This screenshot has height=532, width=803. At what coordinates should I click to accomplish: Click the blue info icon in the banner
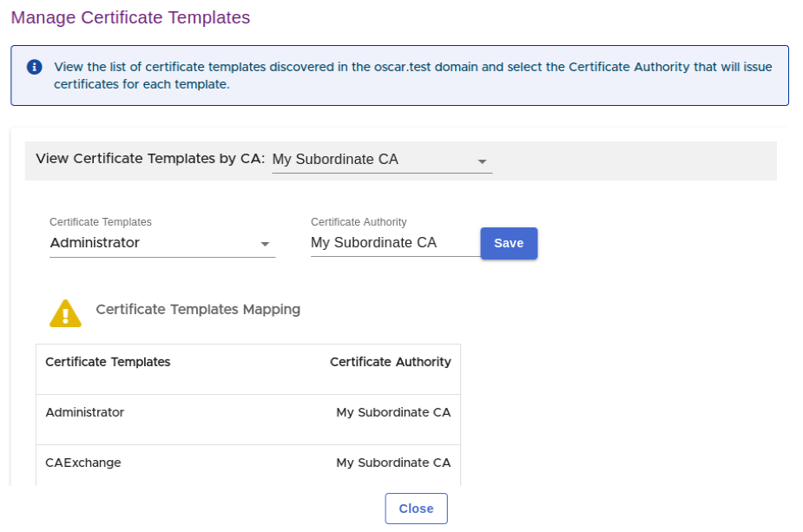pyautogui.click(x=35, y=67)
